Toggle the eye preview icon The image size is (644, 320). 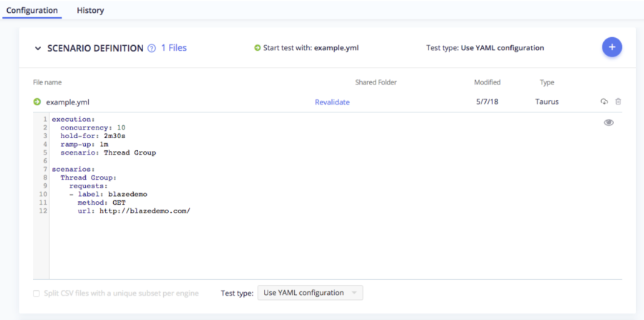(609, 122)
